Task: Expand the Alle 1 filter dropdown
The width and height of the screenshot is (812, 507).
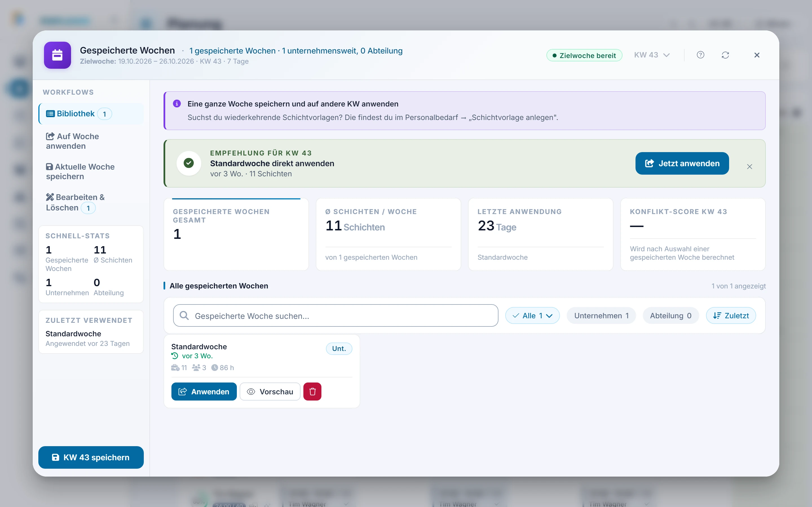Action: [532, 315]
